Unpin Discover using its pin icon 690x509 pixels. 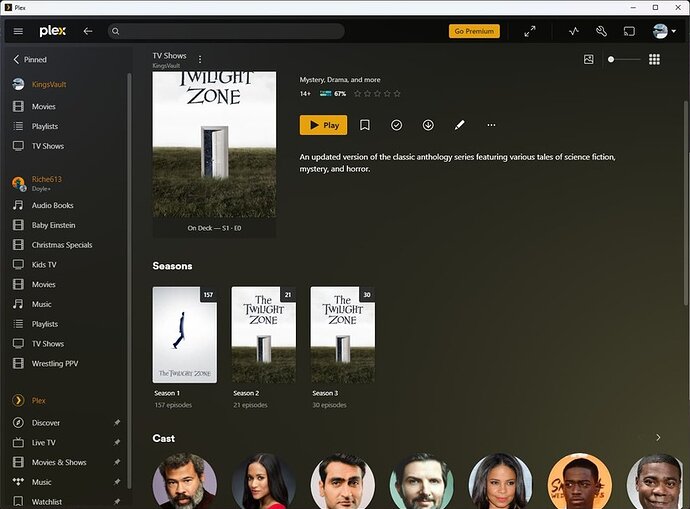coord(117,423)
